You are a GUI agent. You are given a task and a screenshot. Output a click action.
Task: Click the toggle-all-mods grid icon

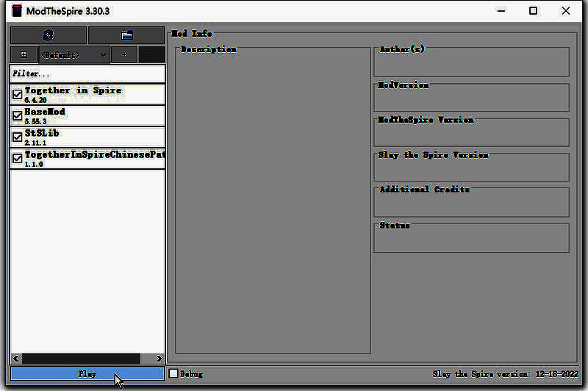coord(24,54)
